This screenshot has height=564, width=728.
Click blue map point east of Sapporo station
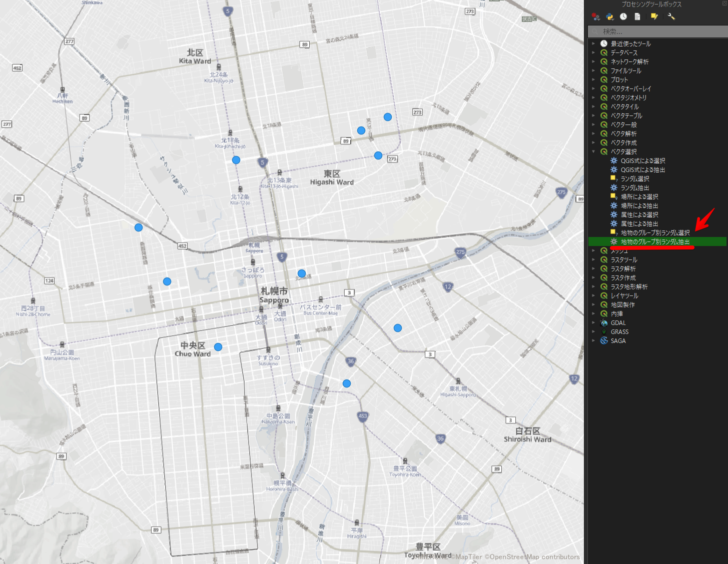[x=302, y=273]
